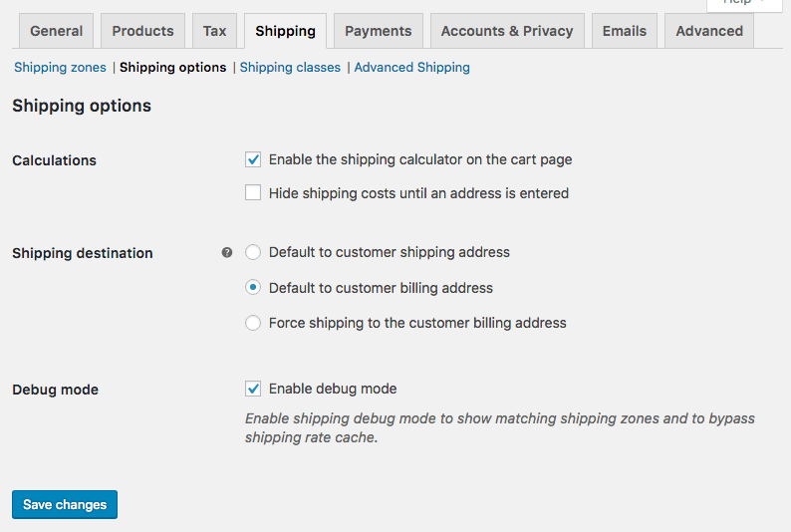This screenshot has height=532, width=791.
Task: Click the Calculations setting label
Action: pos(54,160)
